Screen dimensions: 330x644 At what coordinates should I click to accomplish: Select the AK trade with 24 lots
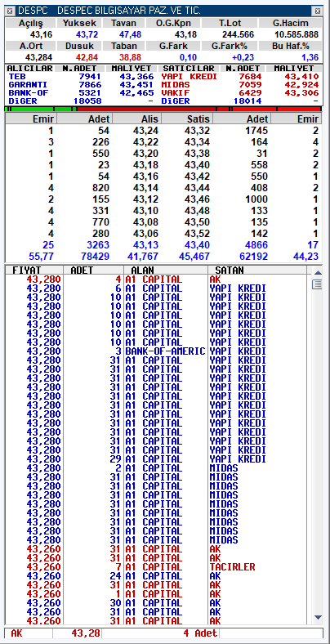(x=156, y=576)
